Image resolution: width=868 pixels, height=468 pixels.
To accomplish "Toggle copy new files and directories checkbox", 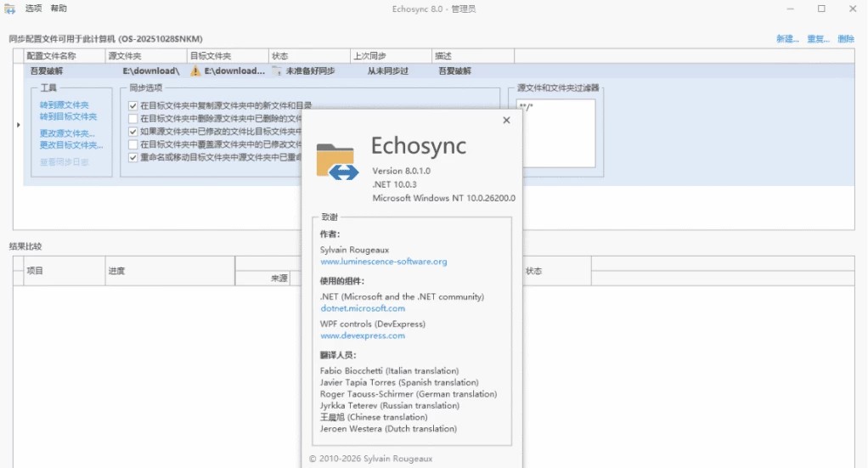I will point(133,105).
